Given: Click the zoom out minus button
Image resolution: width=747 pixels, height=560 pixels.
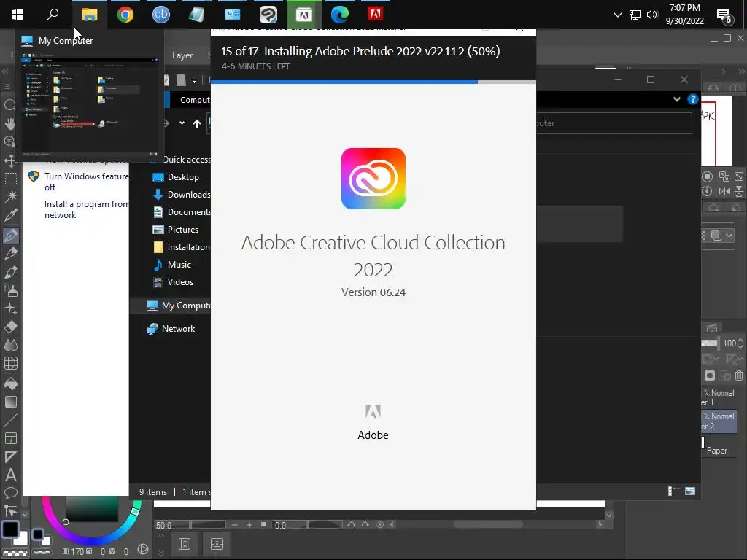Looking at the screenshot, I should pos(234,525).
